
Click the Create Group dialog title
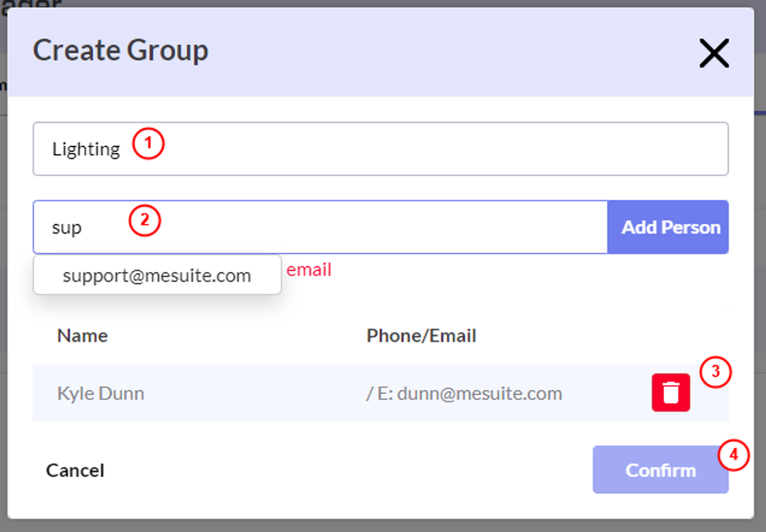click(x=121, y=51)
